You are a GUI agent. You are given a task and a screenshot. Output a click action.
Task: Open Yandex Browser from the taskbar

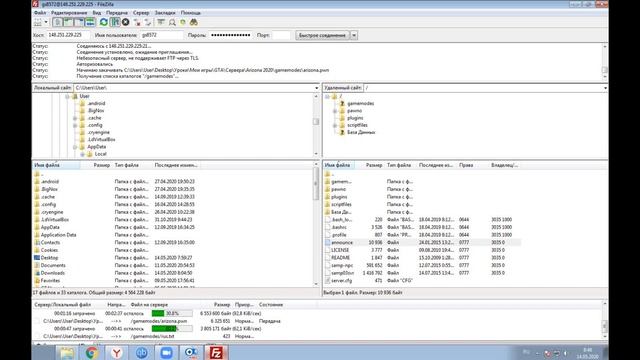(x=116, y=353)
